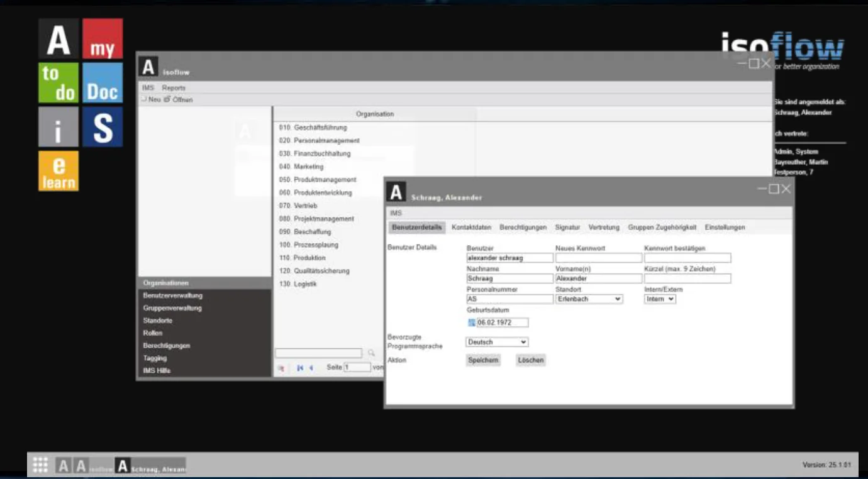The height and width of the screenshot is (479, 868).
Task: Click the Benutzer input field
Action: click(x=510, y=258)
